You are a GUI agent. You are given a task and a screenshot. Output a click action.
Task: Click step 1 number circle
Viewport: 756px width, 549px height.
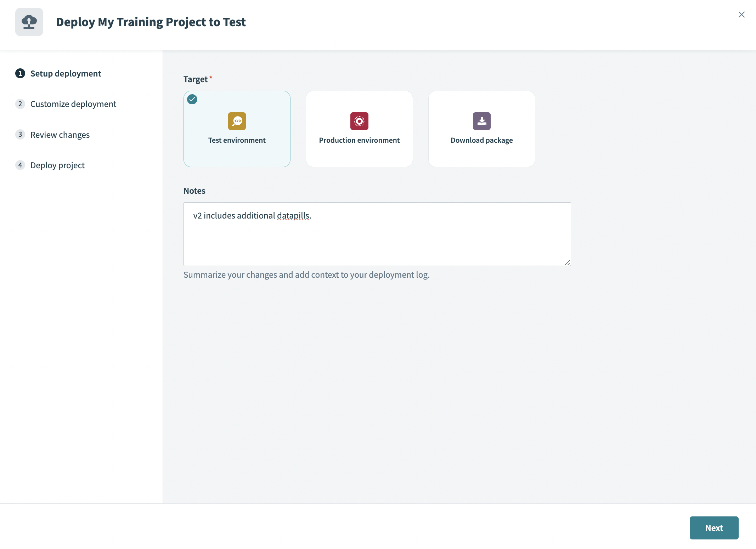pos(20,73)
